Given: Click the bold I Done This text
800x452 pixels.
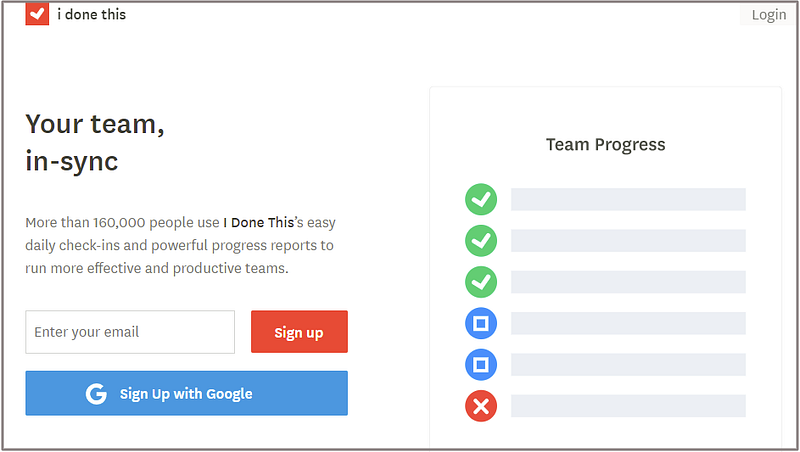Looking at the screenshot, I should (x=258, y=222).
